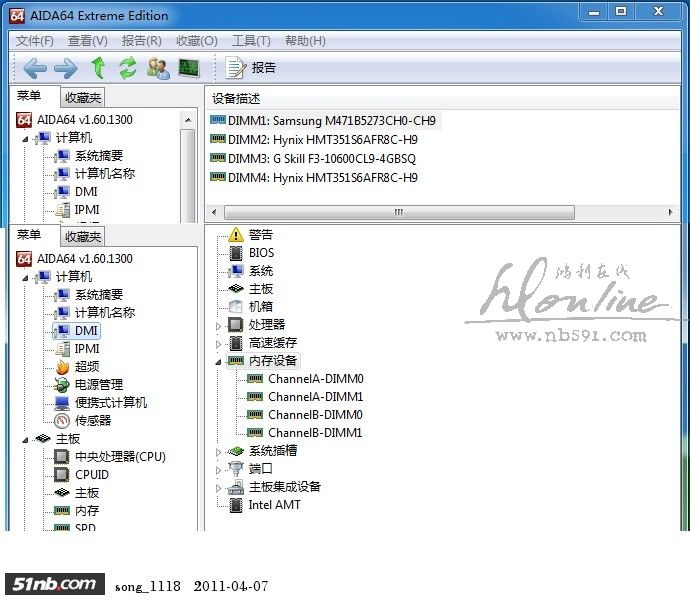Select 系统插槽 system slots item icon
The width and height of the screenshot is (690, 600).
(x=236, y=451)
